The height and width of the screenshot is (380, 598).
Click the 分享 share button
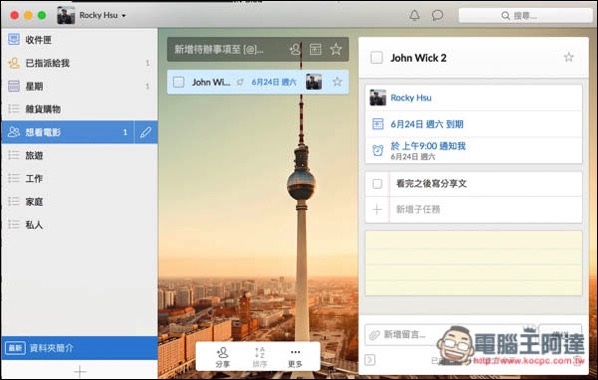coord(223,357)
